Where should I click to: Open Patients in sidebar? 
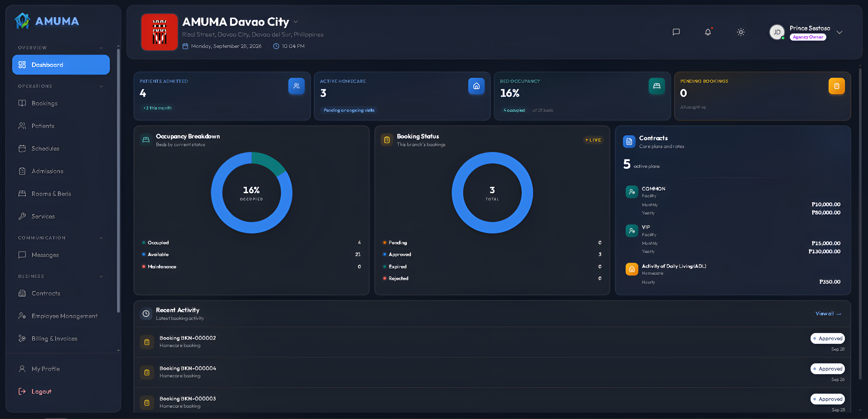tap(61, 126)
